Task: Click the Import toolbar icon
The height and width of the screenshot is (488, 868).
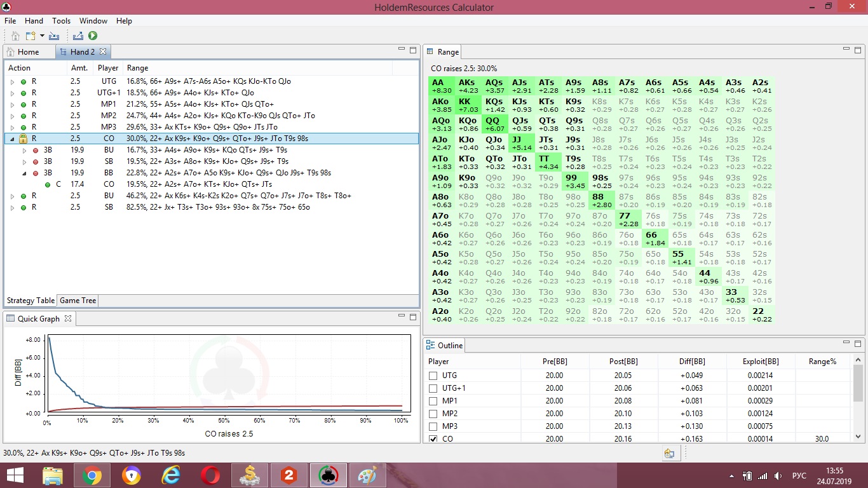Action: [54, 36]
